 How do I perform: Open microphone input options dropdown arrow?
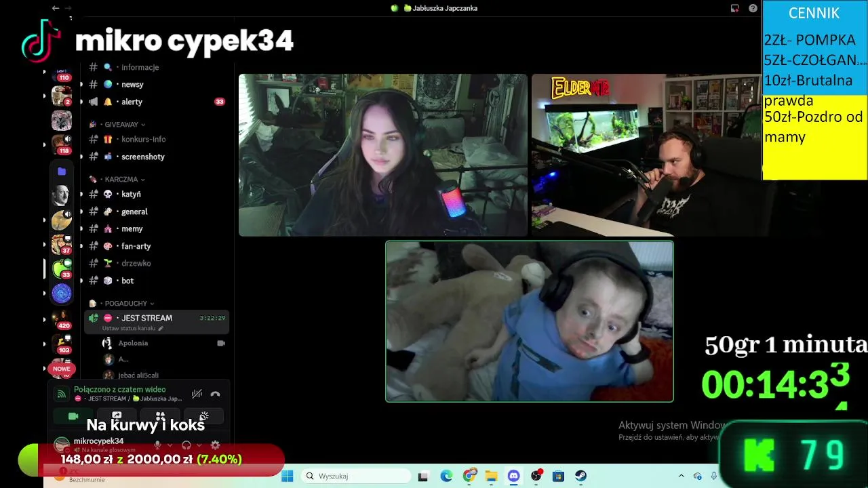pos(170,445)
